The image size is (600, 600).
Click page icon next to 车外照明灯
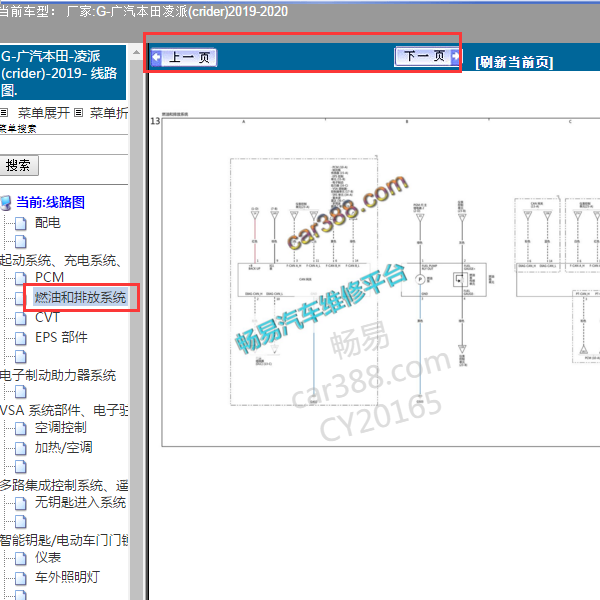point(21,579)
